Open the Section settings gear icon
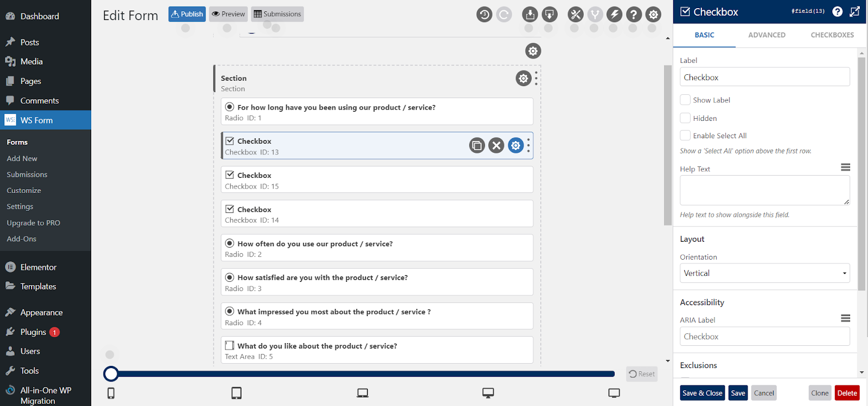868x406 pixels. coord(524,79)
